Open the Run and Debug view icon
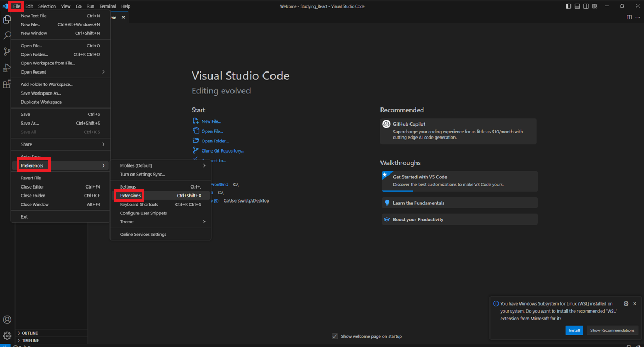Screen dimensions: 644x347 point(7,68)
